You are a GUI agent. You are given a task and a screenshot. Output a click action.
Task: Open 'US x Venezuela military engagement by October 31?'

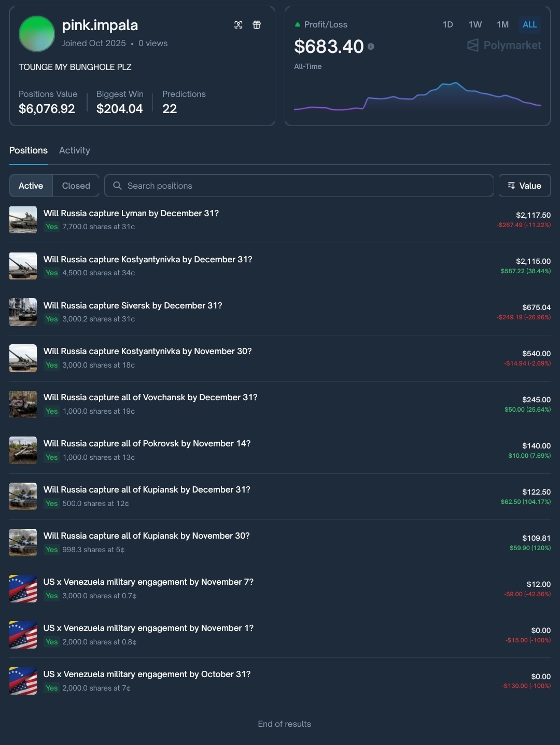pyautogui.click(x=147, y=674)
